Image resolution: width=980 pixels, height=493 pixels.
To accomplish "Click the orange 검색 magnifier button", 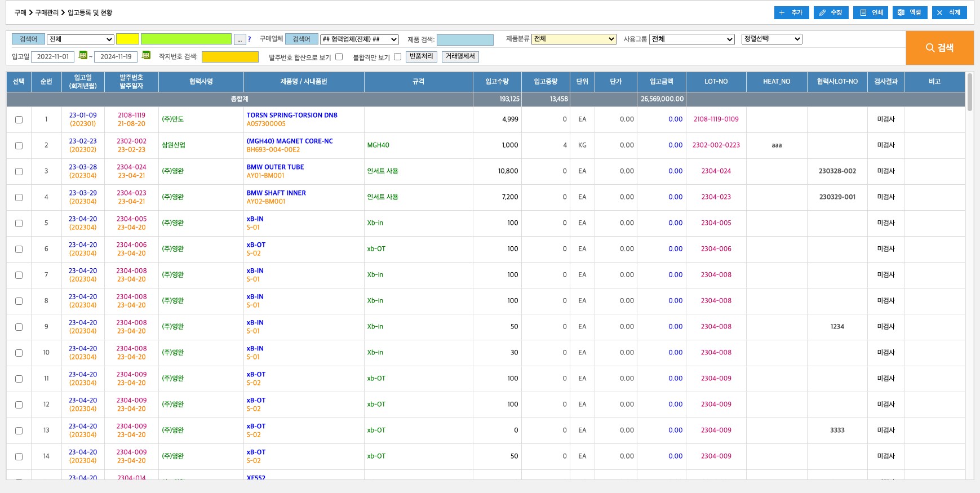I will 939,48.
